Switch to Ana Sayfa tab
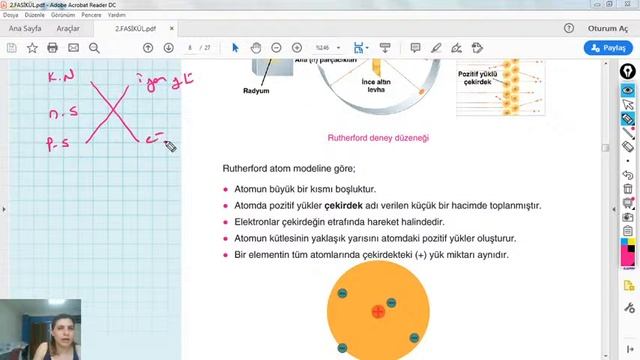The height and width of the screenshot is (360, 640). (x=25, y=29)
